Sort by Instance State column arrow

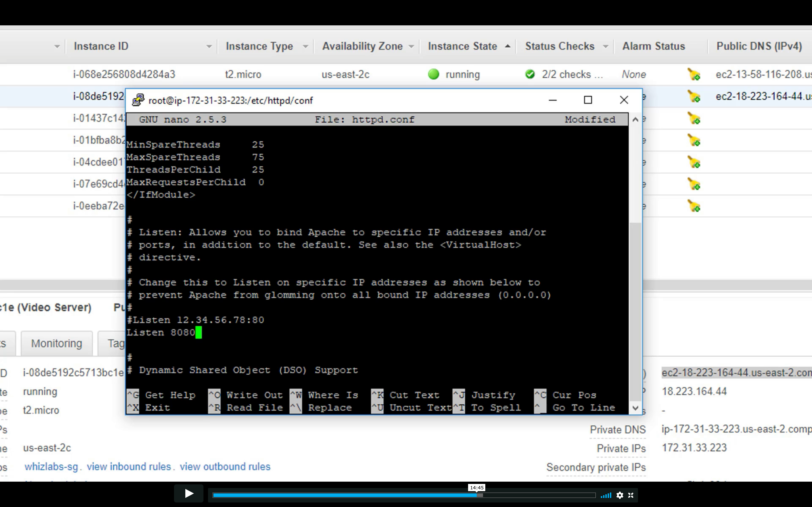(x=508, y=46)
